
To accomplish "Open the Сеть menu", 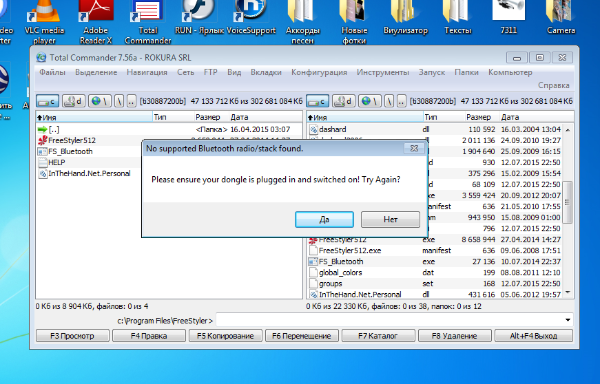I will pyautogui.click(x=186, y=72).
